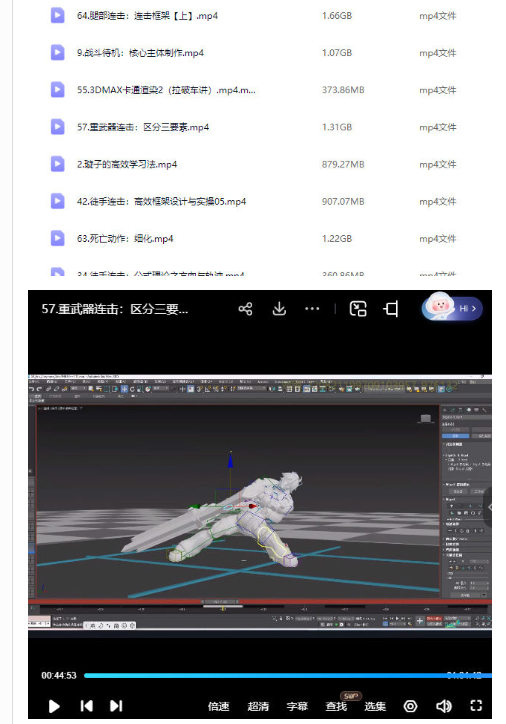
Task: Click mp4文件 type in the 64.腿部连击 row
Action: (437, 16)
